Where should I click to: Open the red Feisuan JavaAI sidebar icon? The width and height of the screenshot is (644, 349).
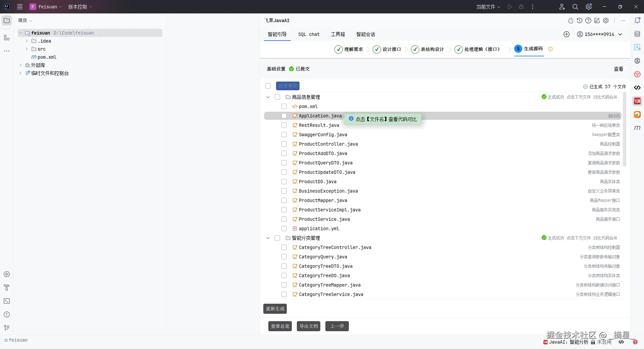coord(637,101)
